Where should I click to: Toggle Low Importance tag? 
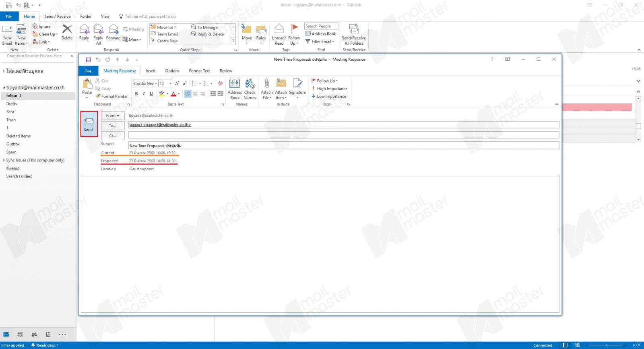tap(329, 96)
